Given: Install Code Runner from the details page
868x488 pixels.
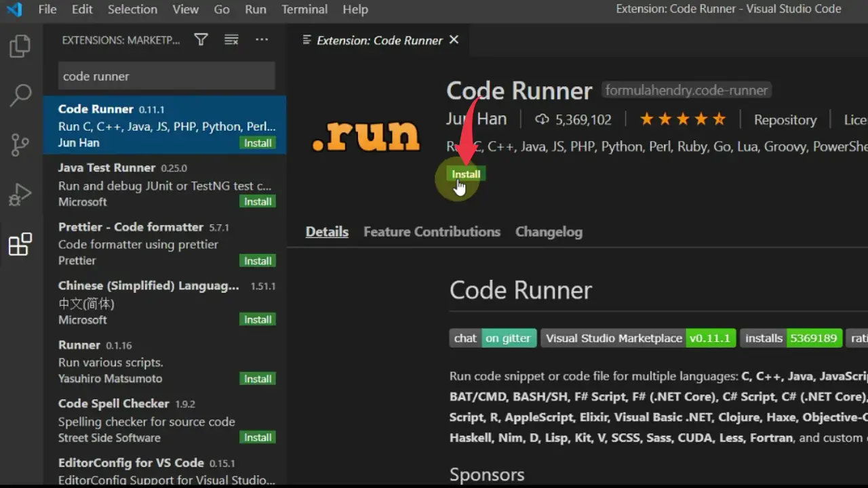Looking at the screenshot, I should click(x=466, y=174).
